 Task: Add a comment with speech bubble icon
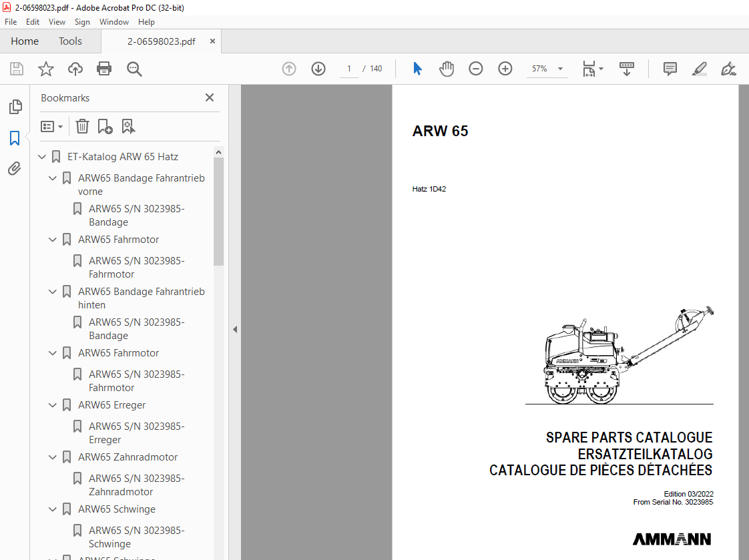[x=670, y=69]
